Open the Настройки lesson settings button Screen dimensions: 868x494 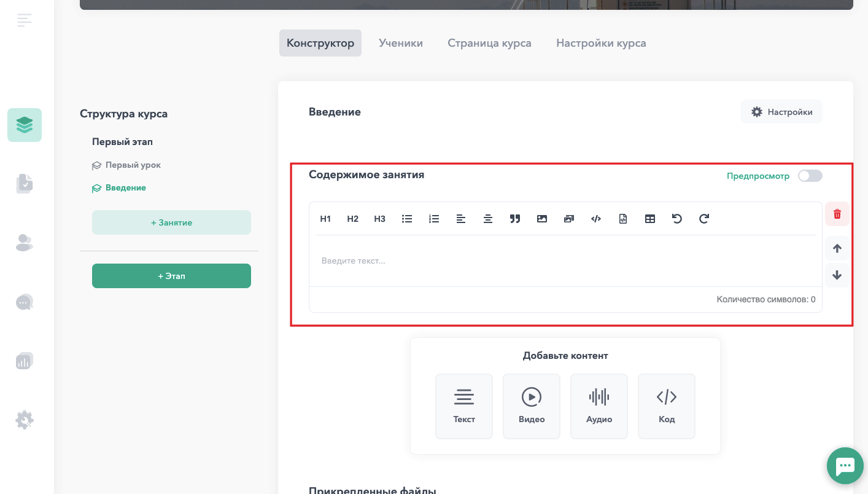click(x=781, y=112)
